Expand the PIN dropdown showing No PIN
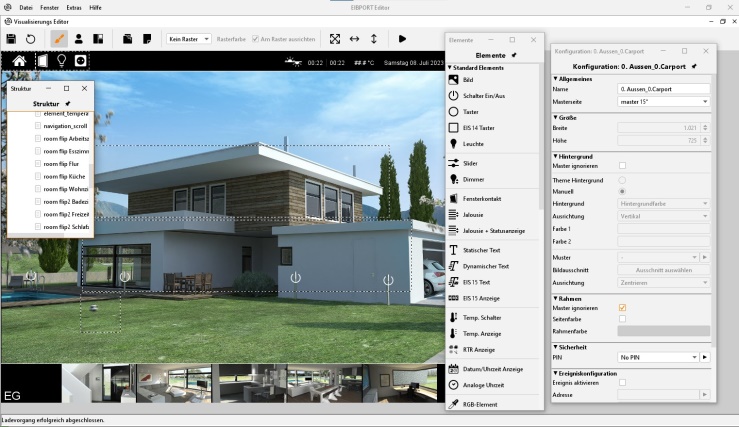The image size is (739, 427). click(657, 357)
